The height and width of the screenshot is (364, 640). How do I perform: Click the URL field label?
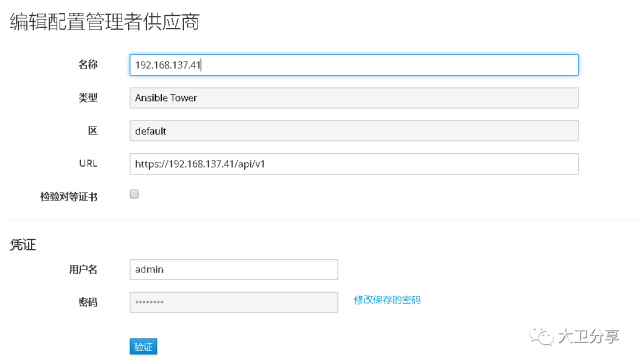[x=88, y=164]
